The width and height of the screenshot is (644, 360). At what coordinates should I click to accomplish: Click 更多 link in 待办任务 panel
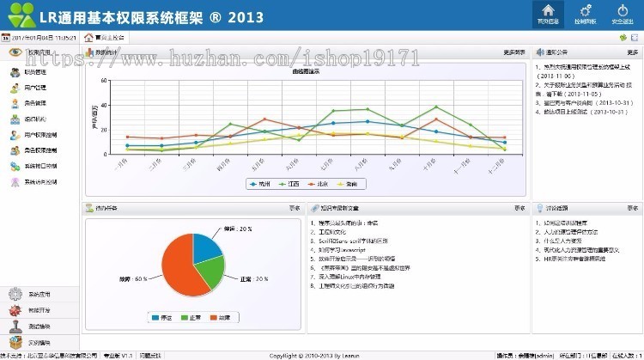click(x=295, y=209)
